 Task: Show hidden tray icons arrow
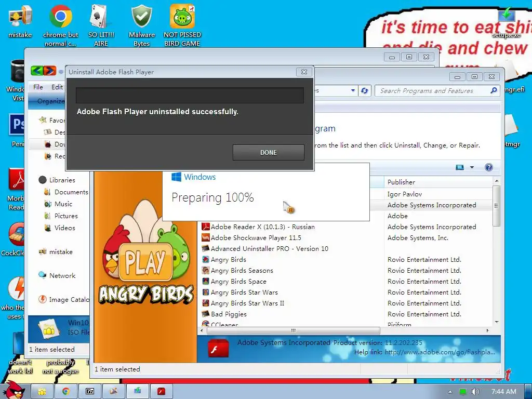[x=450, y=392]
